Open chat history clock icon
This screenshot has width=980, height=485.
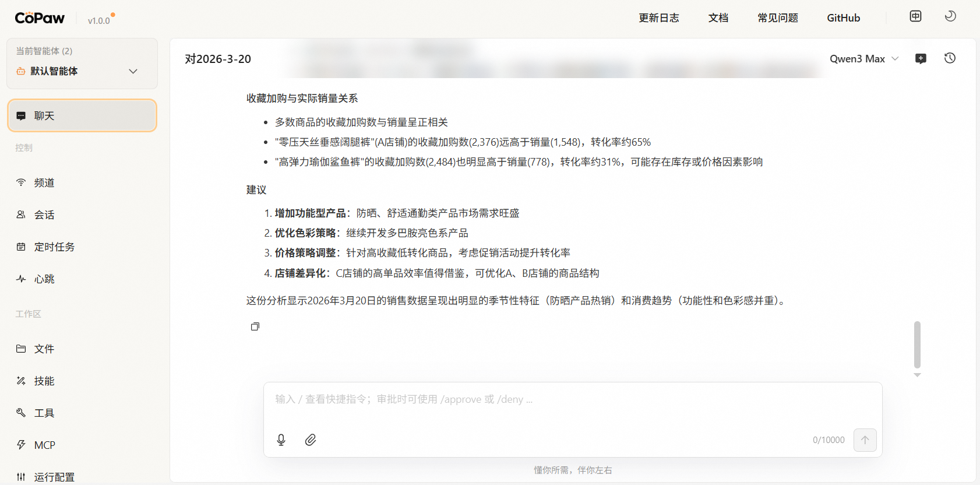950,58
